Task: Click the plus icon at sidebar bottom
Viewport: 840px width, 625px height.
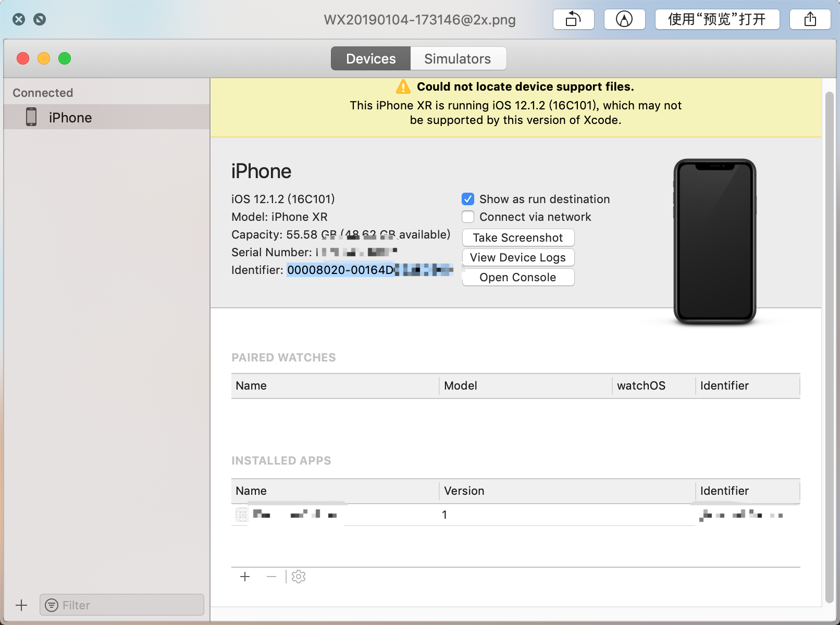Action: click(21, 605)
